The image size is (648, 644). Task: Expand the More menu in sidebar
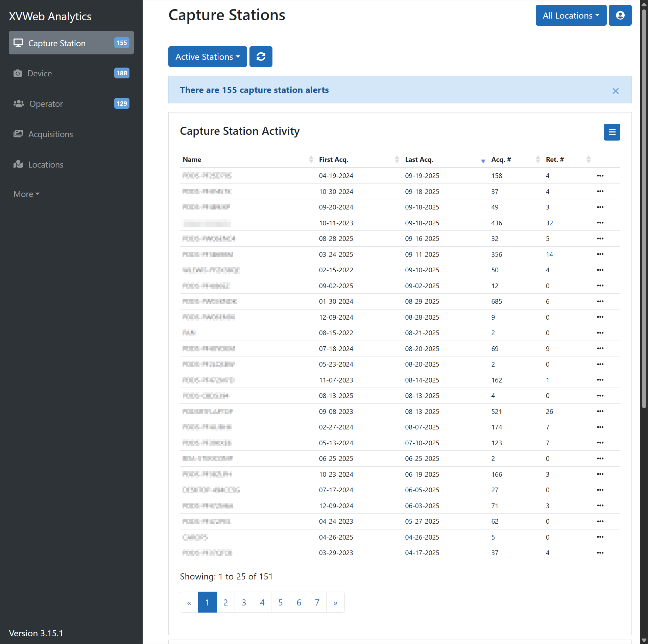(x=26, y=194)
